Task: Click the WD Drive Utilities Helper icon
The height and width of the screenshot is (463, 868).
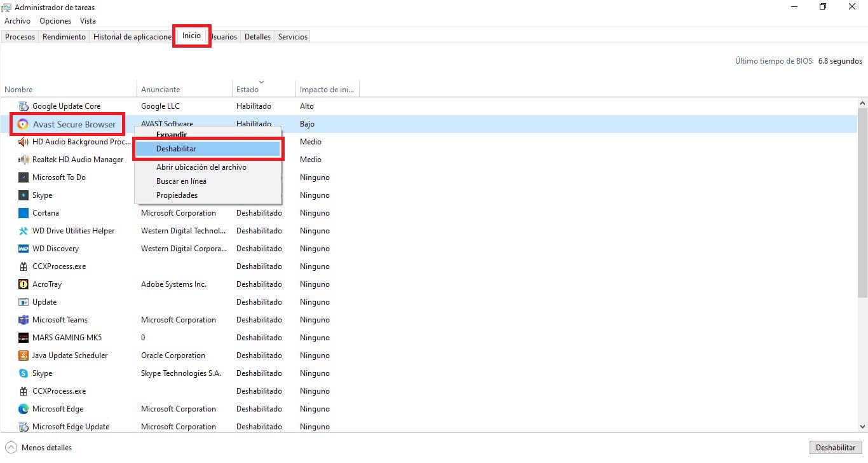Action: [24, 231]
